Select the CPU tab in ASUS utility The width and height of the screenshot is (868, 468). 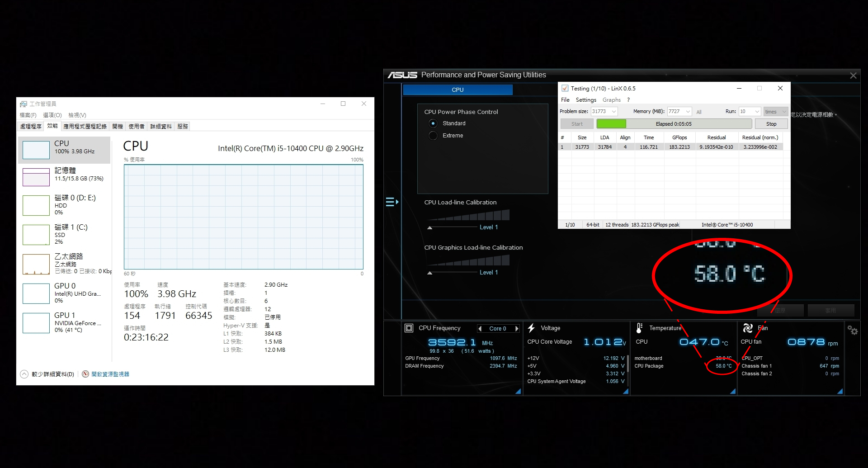[458, 90]
